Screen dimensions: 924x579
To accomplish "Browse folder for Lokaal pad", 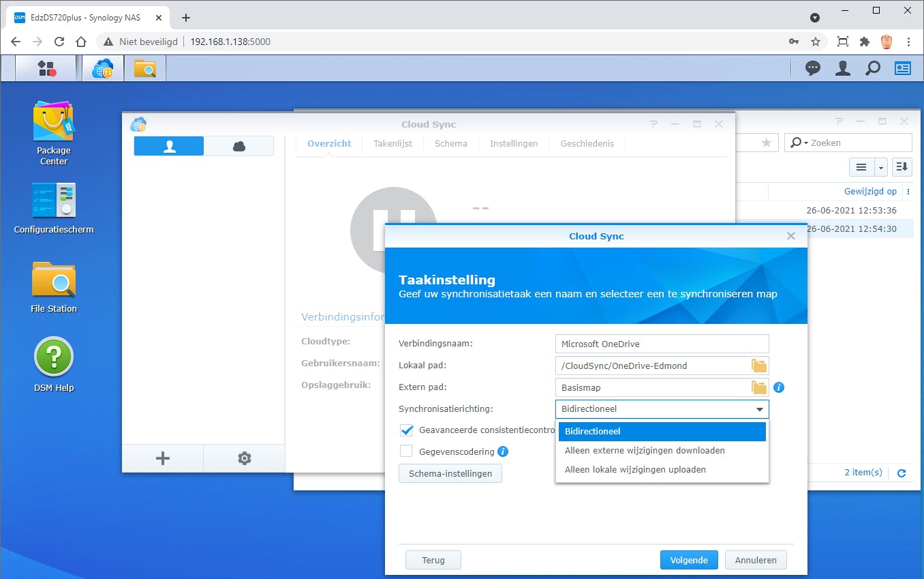I will [759, 366].
